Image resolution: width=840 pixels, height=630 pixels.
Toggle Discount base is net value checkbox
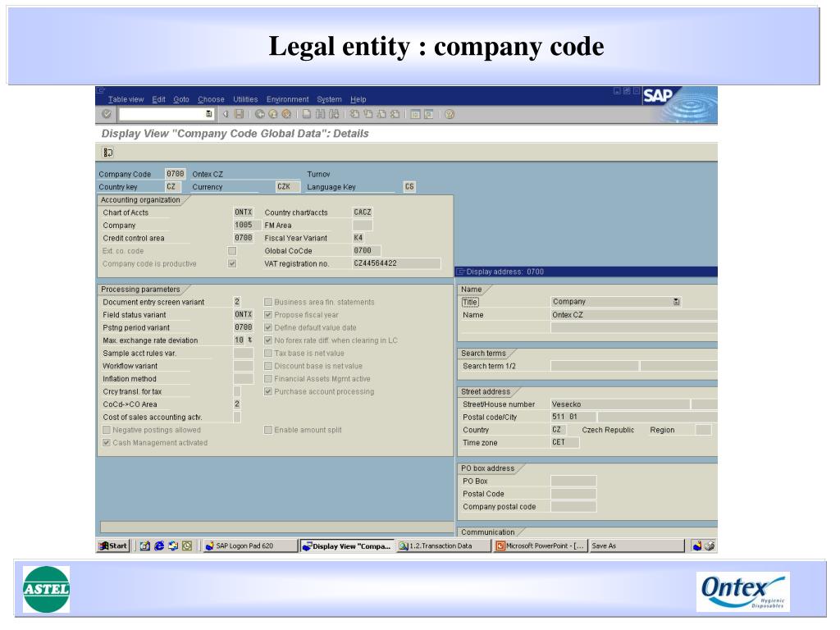coord(268,366)
